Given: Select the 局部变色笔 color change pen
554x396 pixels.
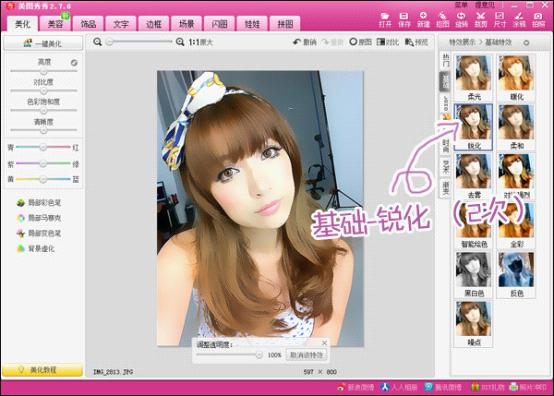Looking at the screenshot, I should coord(39,233).
